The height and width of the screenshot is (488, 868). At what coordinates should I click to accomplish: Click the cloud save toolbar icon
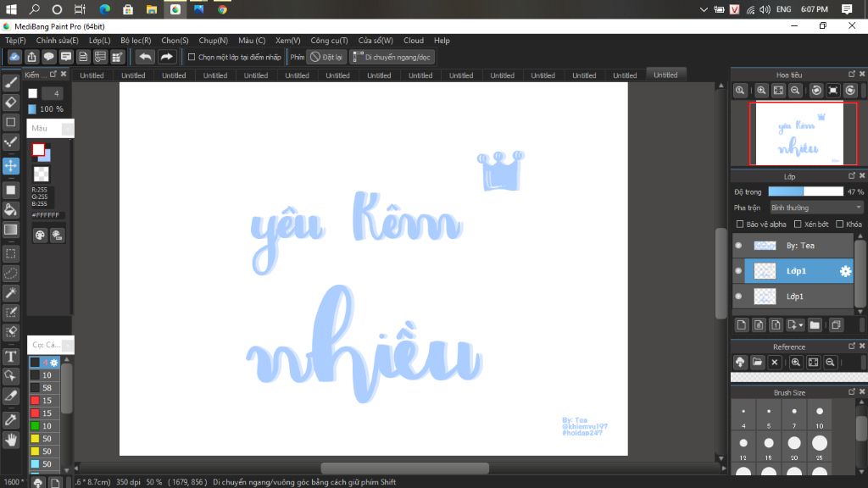coord(14,57)
